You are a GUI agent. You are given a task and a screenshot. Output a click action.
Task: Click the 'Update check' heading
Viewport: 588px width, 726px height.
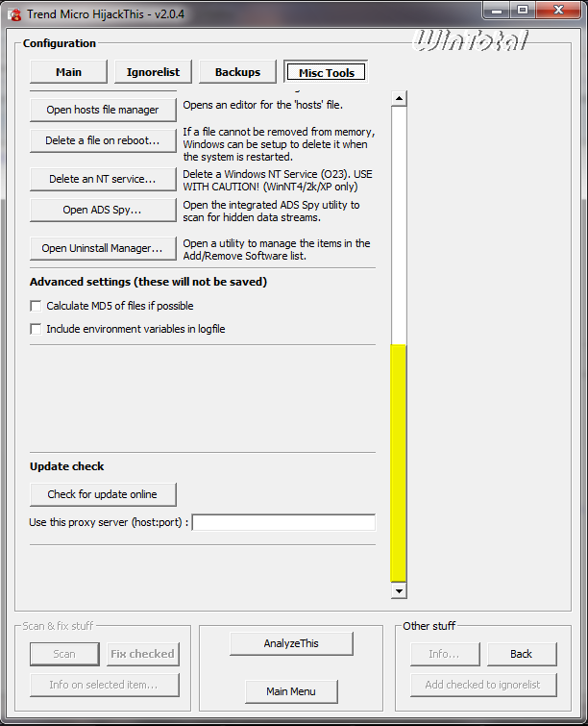tap(67, 466)
